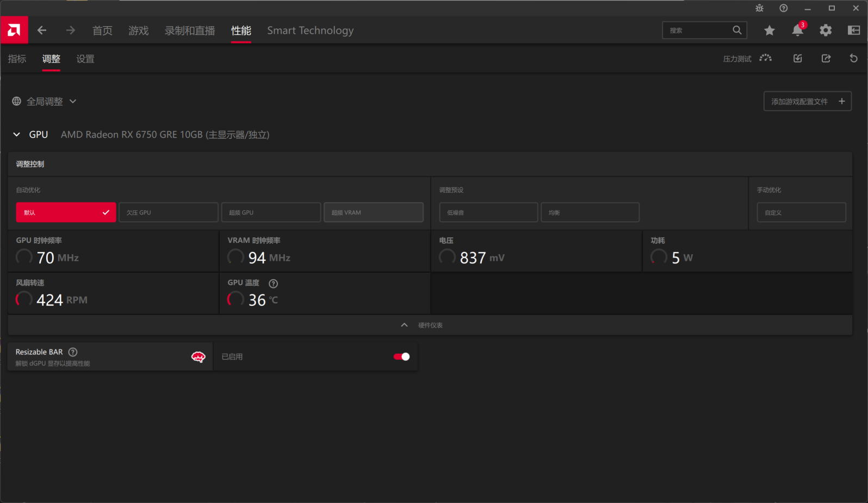The height and width of the screenshot is (503, 868).
Task: Collapse the GPU section chevron
Action: [x=17, y=134]
